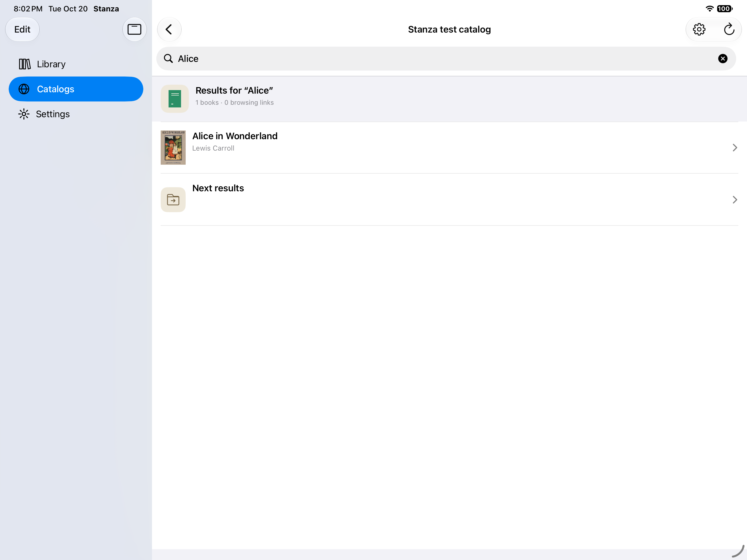747x560 pixels.
Task: Toggle the sidebar panel icon
Action: [134, 29]
